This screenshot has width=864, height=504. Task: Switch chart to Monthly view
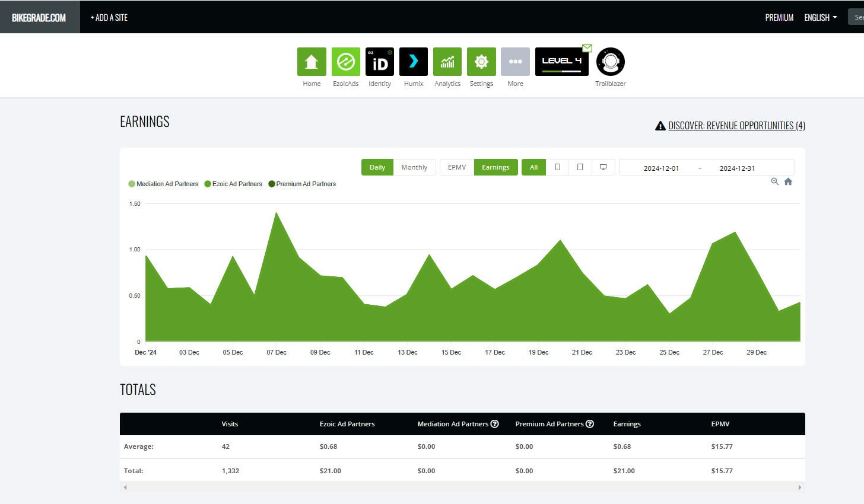coord(414,167)
